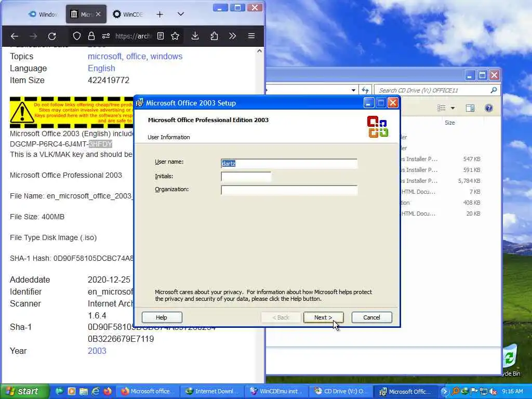Screen dimensions: 532x399
Task: Show more Firefox toolbar tools chevron
Action: pos(232,36)
